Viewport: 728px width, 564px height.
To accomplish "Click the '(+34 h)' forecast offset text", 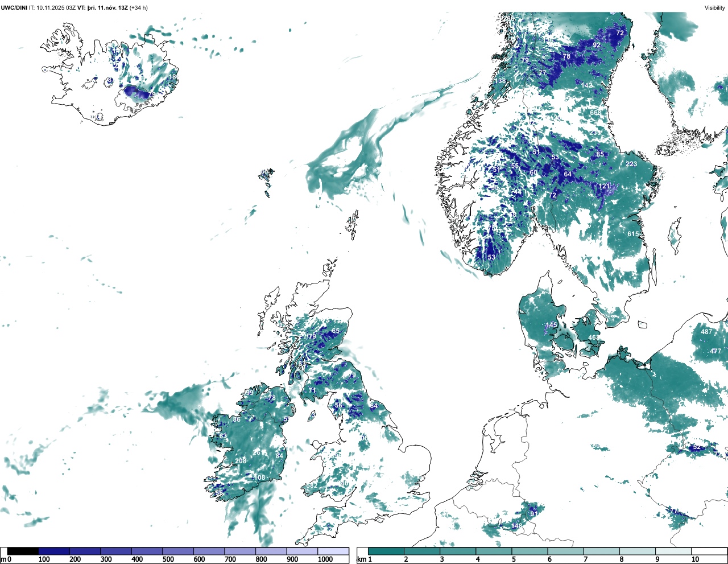I will click(x=139, y=7).
